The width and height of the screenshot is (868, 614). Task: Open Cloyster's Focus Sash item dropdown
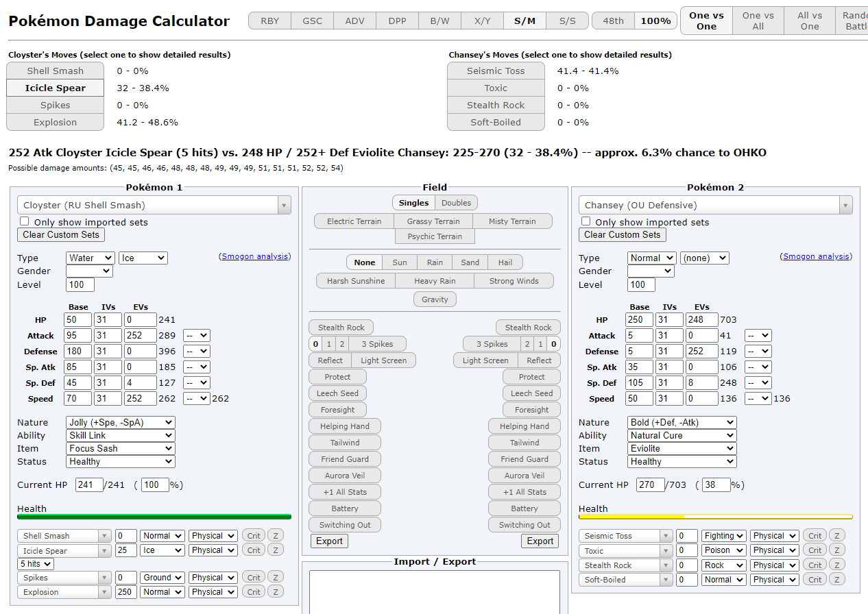121,449
